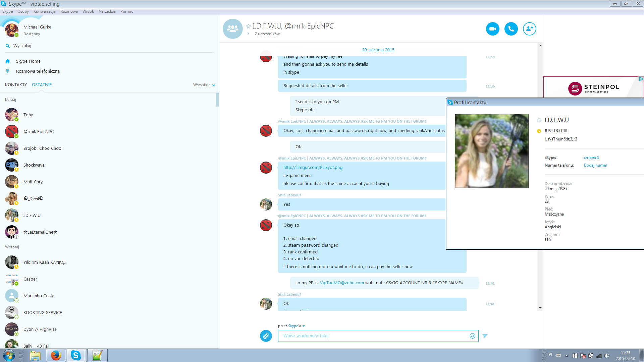Open I.D.F.W.U in recent list
The width and height of the screenshot is (644, 362).
[x=32, y=216]
